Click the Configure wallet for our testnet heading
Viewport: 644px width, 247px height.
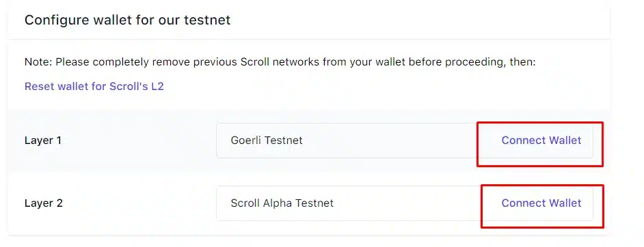pyautogui.click(x=127, y=20)
